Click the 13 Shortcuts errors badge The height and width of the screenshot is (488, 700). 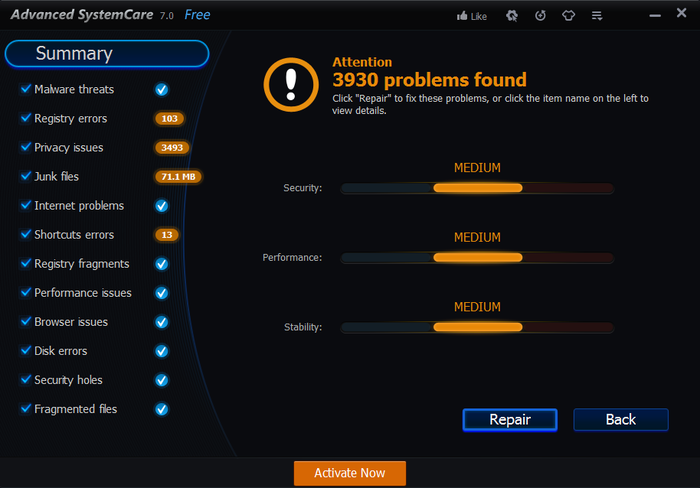[x=167, y=235]
